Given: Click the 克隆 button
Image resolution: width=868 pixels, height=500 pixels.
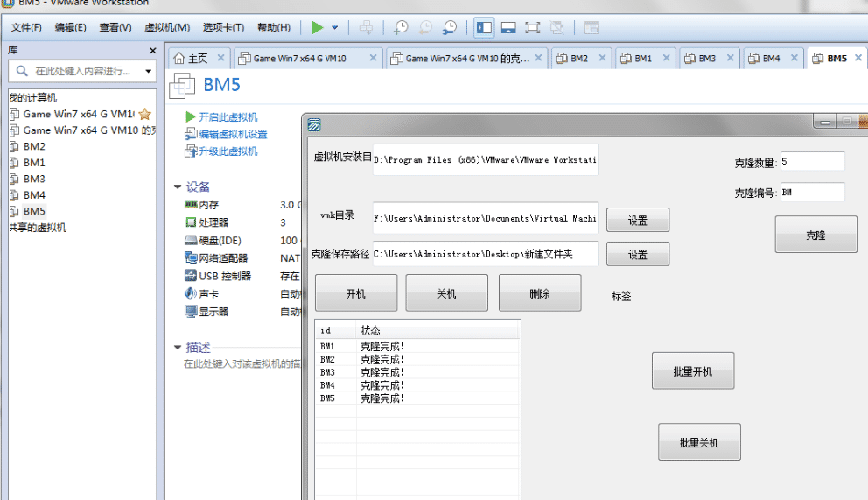Looking at the screenshot, I should tap(816, 235).
